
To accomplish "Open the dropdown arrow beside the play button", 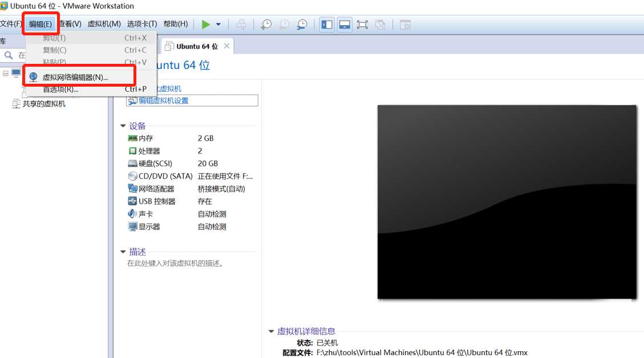I will pyautogui.click(x=218, y=25).
